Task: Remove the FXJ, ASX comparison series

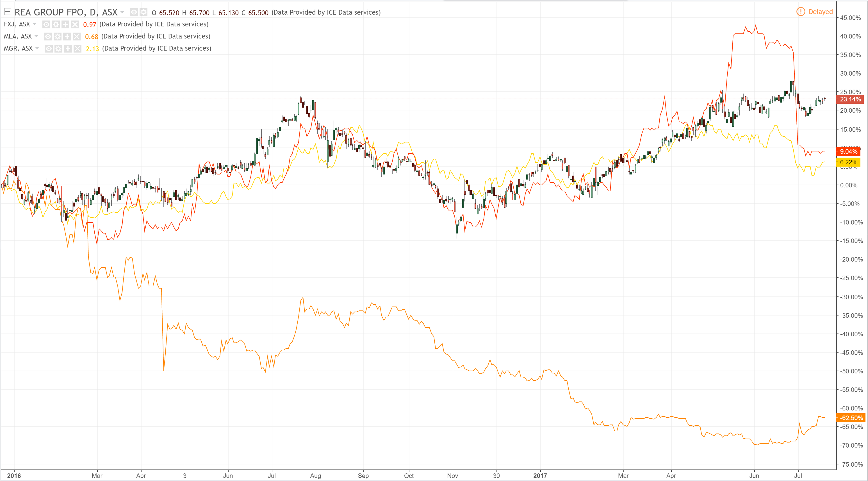Action: click(75, 24)
